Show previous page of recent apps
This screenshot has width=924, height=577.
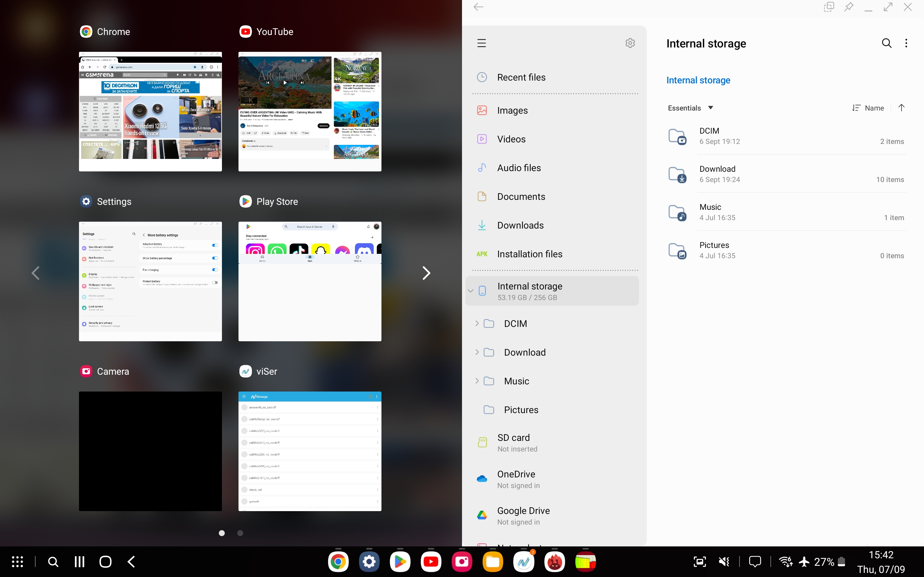tap(36, 273)
